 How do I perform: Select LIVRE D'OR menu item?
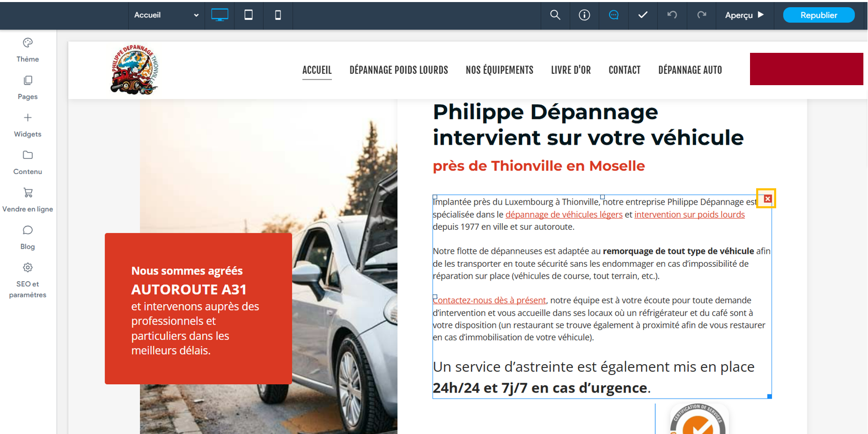coord(571,70)
